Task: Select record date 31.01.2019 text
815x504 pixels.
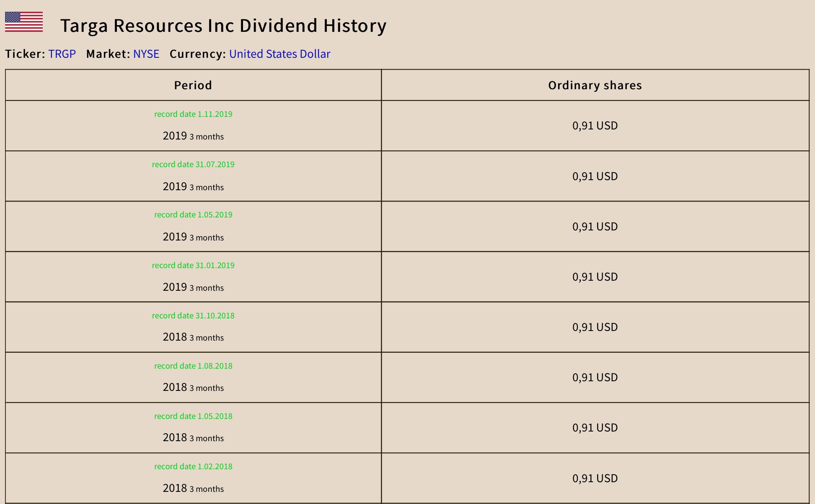Action: click(193, 266)
